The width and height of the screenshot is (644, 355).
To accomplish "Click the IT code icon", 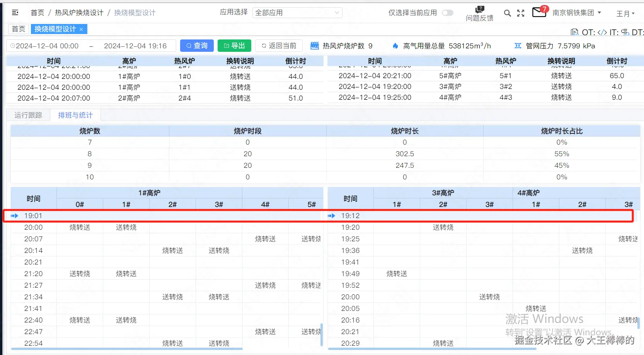I will tap(602, 32).
